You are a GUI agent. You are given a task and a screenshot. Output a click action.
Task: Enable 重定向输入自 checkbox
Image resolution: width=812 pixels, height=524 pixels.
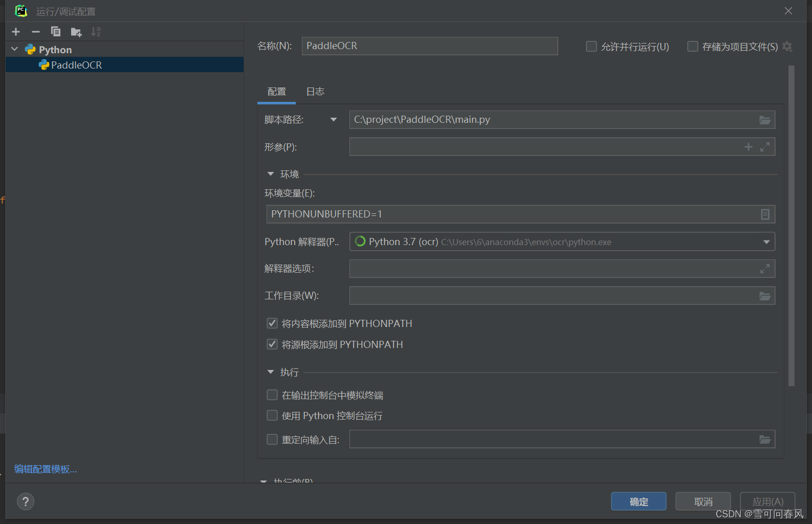[x=272, y=440]
